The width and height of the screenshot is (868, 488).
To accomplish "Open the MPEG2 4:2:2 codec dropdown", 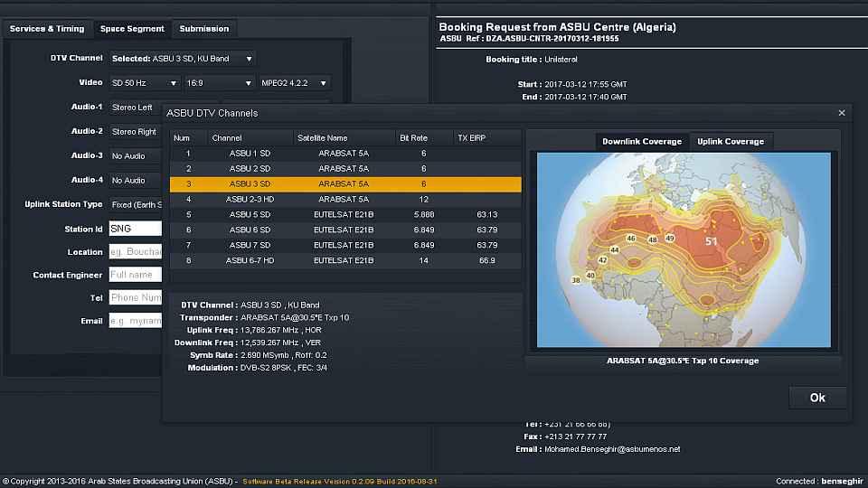I will (x=295, y=83).
